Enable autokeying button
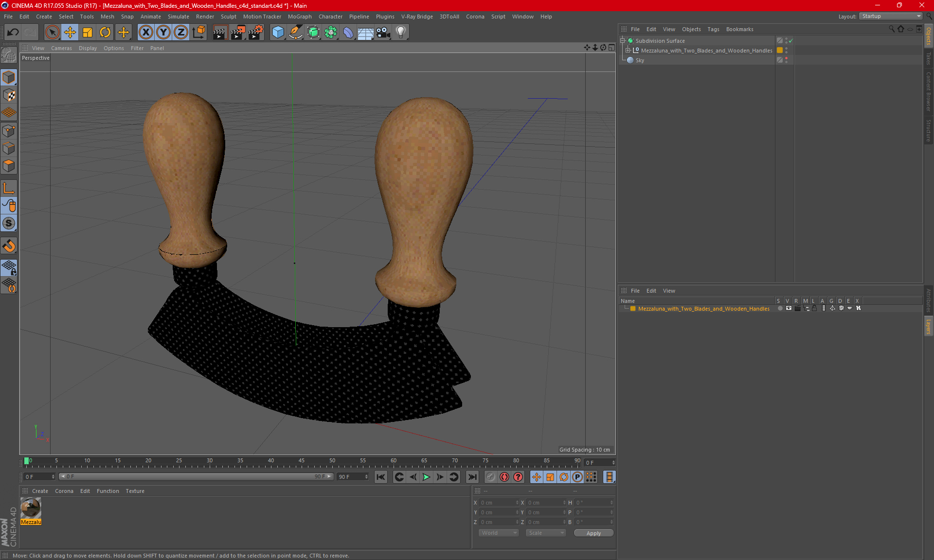This screenshot has height=560, width=934. pos(504,477)
